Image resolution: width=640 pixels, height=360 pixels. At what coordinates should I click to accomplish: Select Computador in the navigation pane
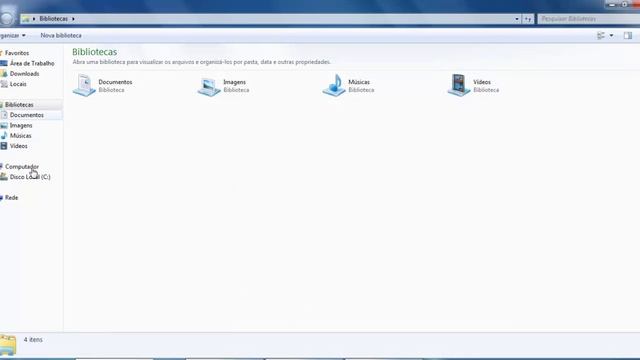22,167
